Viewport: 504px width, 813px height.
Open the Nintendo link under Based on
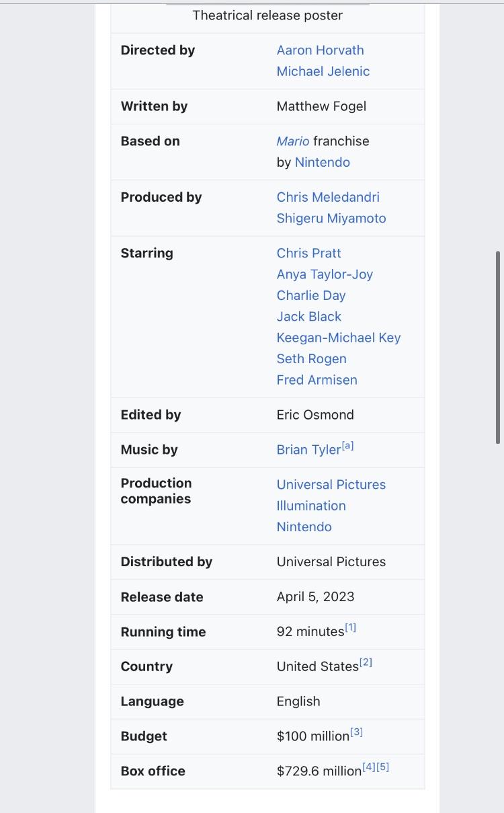click(323, 162)
